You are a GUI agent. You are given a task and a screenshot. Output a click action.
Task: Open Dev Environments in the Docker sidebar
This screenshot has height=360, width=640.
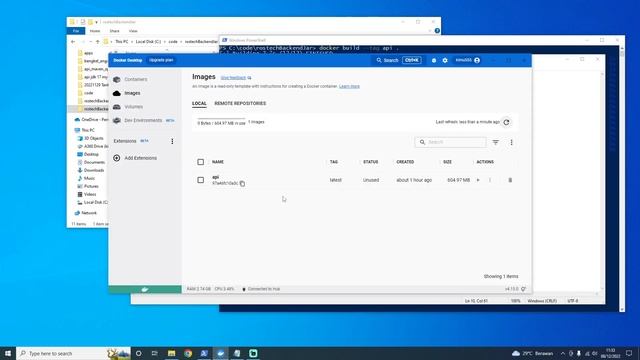click(x=144, y=120)
